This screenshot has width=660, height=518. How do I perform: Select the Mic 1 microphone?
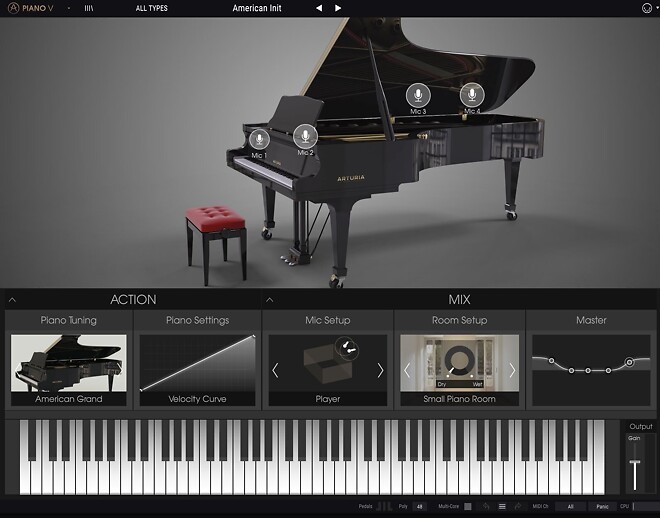click(259, 139)
